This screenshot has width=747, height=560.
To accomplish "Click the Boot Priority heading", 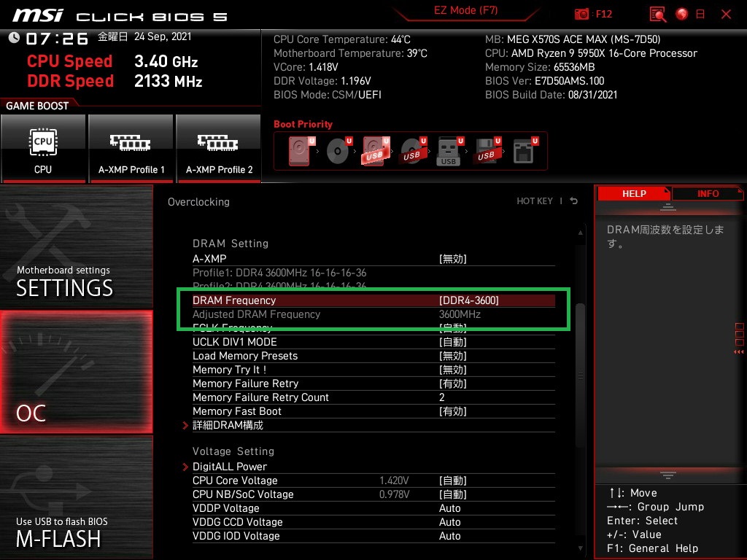I will tap(303, 124).
